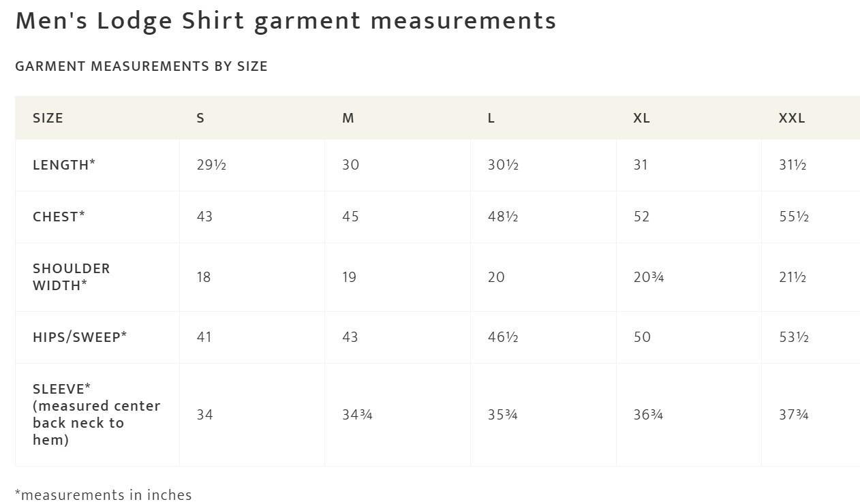Click the LENGTH* row label

coord(64,165)
